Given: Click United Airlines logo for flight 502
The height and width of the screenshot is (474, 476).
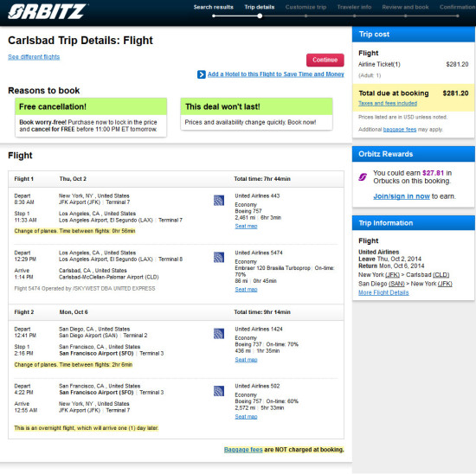Looking at the screenshot, I should [219, 391].
